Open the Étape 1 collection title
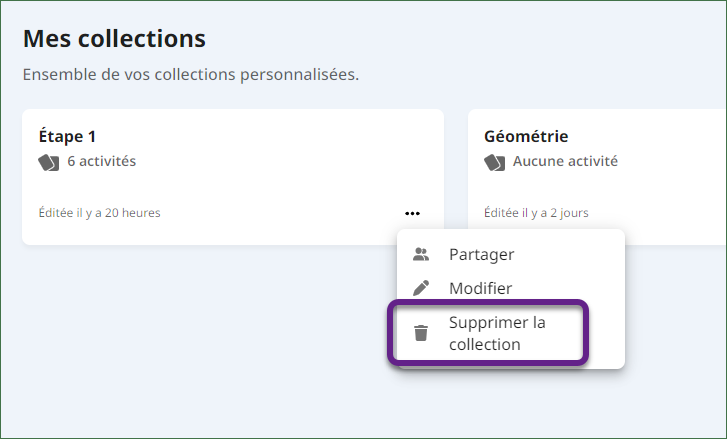This screenshot has height=439, width=727. (67, 136)
